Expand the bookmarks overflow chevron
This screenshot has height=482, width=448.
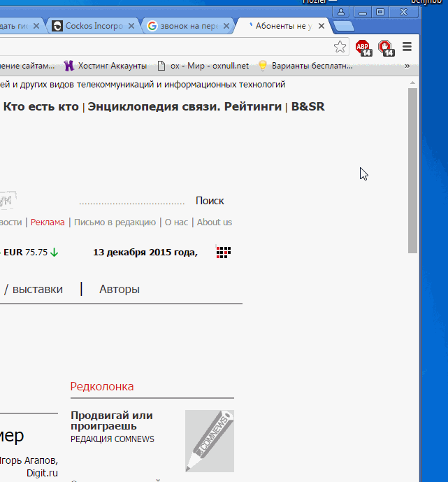tap(407, 66)
